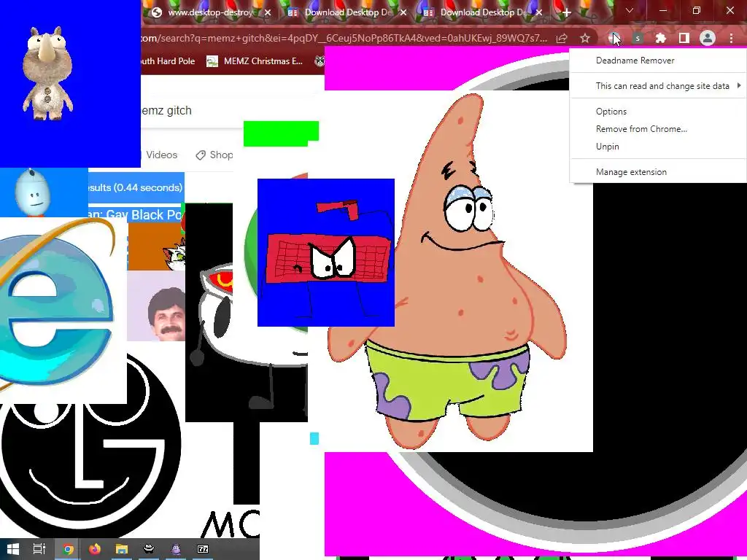This screenshot has width=747, height=560.
Task: Open the Extensions puzzle-piece menu
Action: [661, 38]
